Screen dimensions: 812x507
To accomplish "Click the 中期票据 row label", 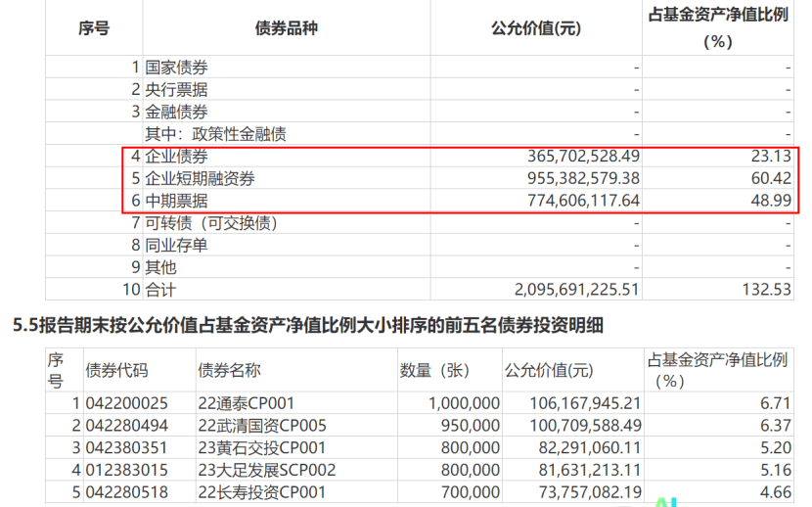I will (x=176, y=201).
